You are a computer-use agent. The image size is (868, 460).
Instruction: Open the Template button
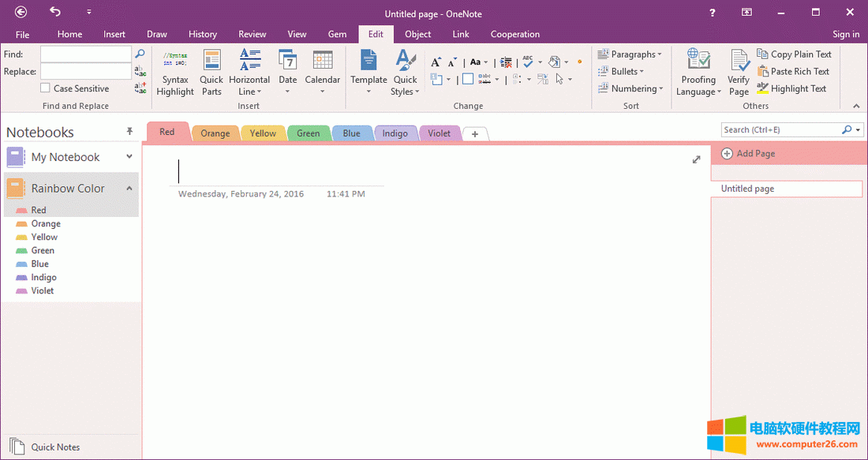tap(369, 73)
